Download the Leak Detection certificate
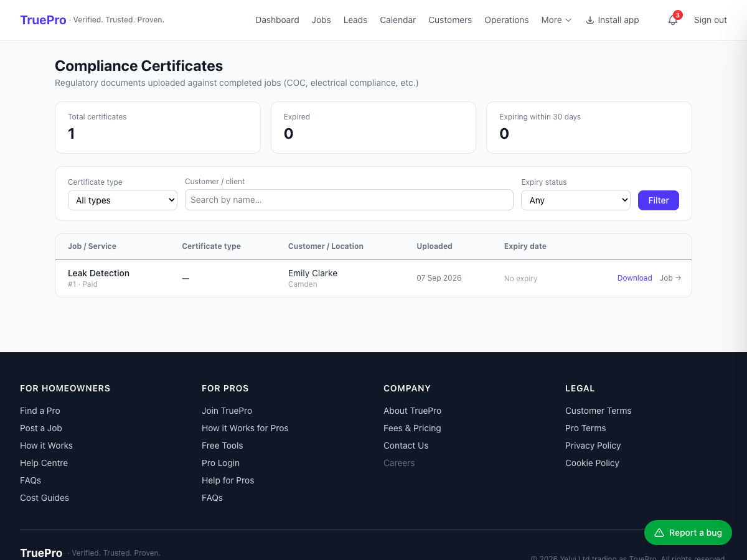The image size is (747, 560). 635,278
